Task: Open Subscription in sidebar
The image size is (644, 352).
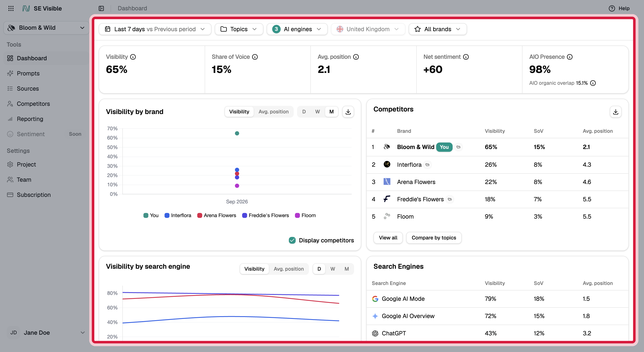Action: 46,195
